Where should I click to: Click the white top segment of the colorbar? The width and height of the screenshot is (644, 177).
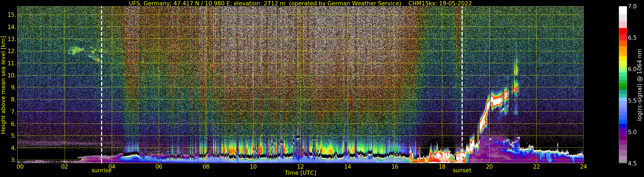click(x=623, y=10)
